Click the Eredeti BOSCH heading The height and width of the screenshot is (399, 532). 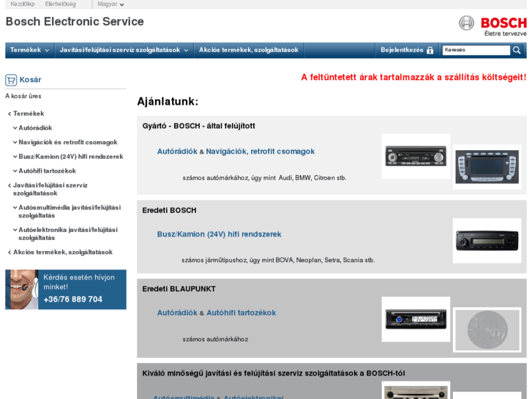169,211
